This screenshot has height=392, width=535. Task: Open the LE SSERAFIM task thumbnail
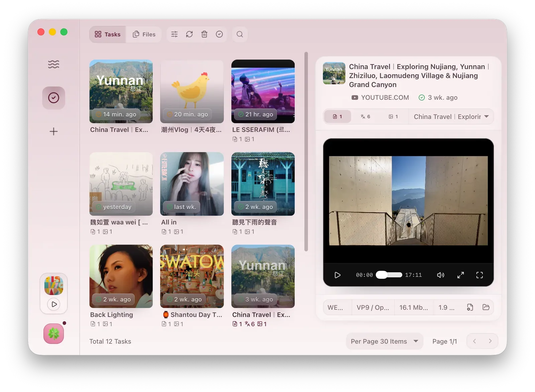point(263,91)
